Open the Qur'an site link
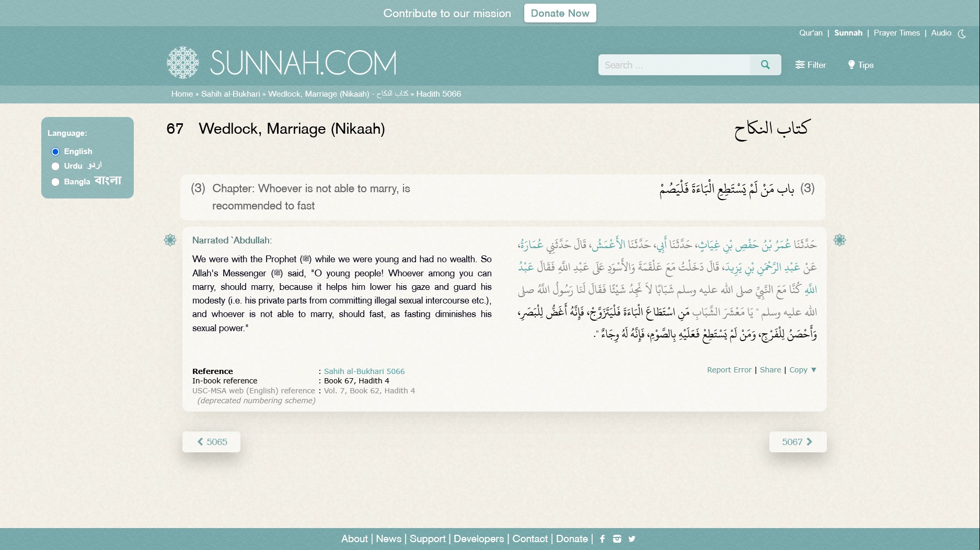 click(x=811, y=33)
